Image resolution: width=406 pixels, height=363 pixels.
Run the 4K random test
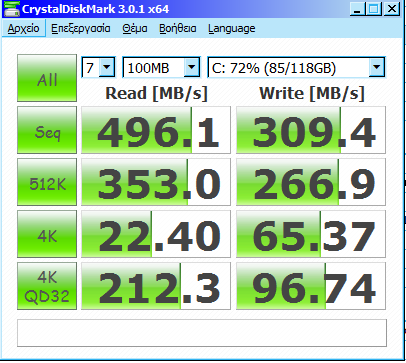[x=47, y=234]
